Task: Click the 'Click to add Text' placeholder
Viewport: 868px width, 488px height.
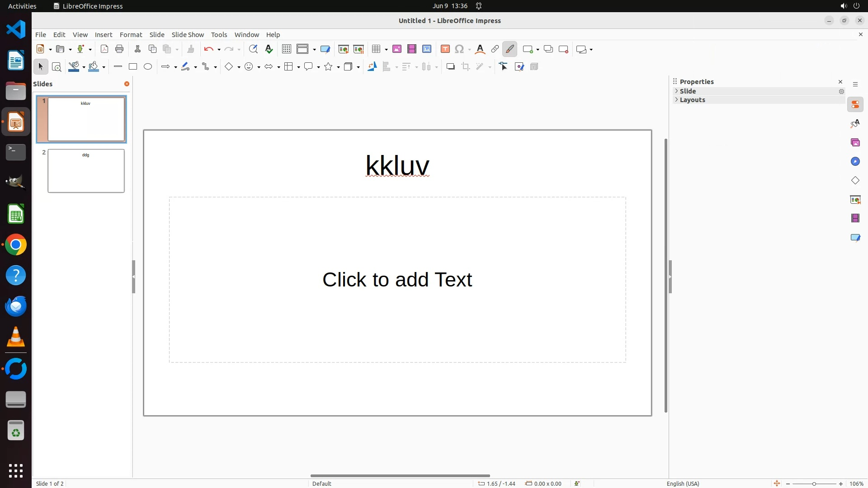Action: [x=397, y=280]
